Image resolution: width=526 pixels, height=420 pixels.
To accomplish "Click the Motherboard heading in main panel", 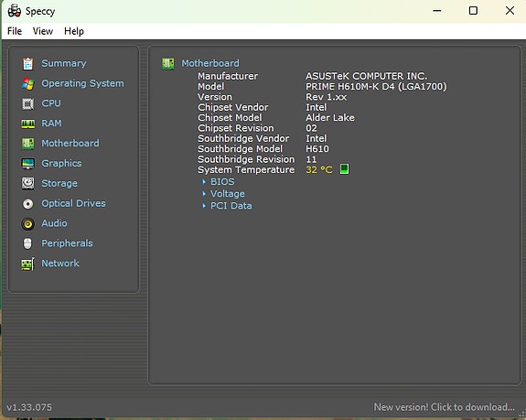I will (x=210, y=63).
